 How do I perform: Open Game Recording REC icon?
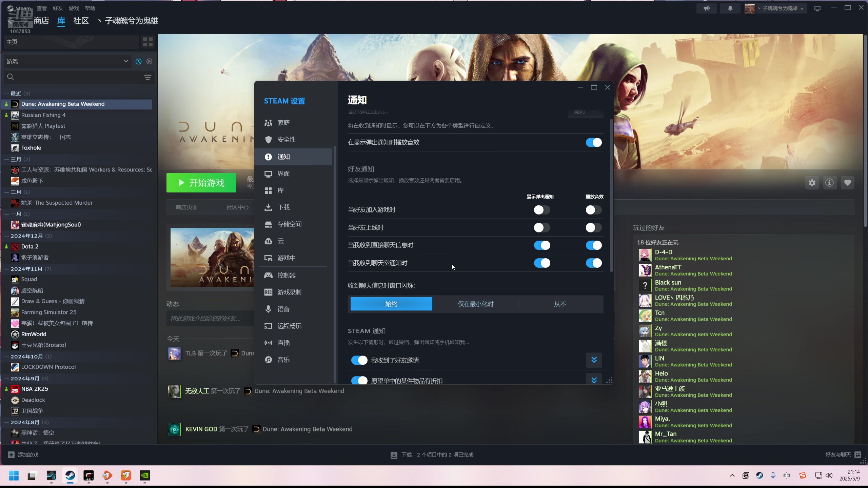point(268,292)
